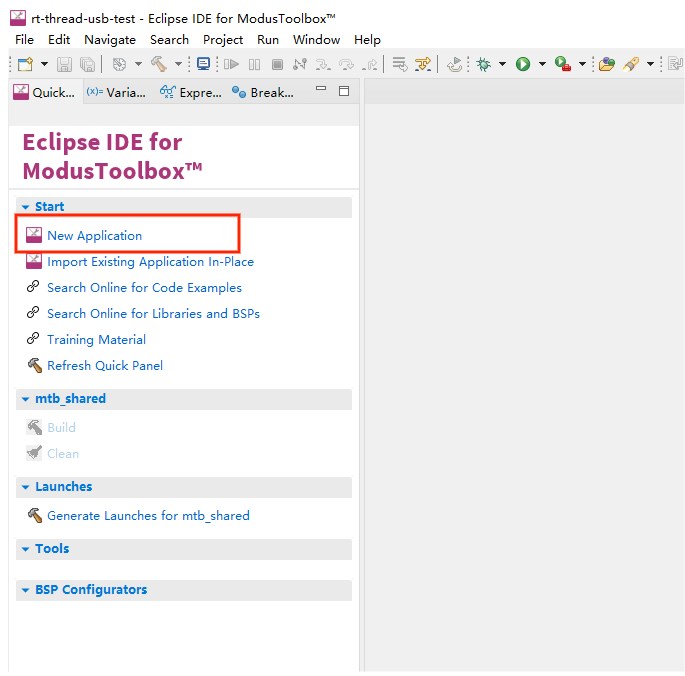Open the Search flashlight dropdown arrow
This screenshot has height=676, width=685.
click(x=650, y=64)
